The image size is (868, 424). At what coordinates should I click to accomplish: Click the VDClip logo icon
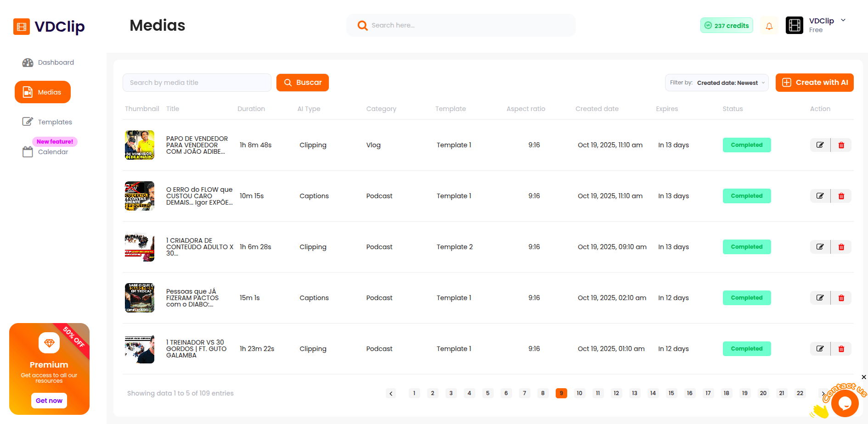(22, 27)
